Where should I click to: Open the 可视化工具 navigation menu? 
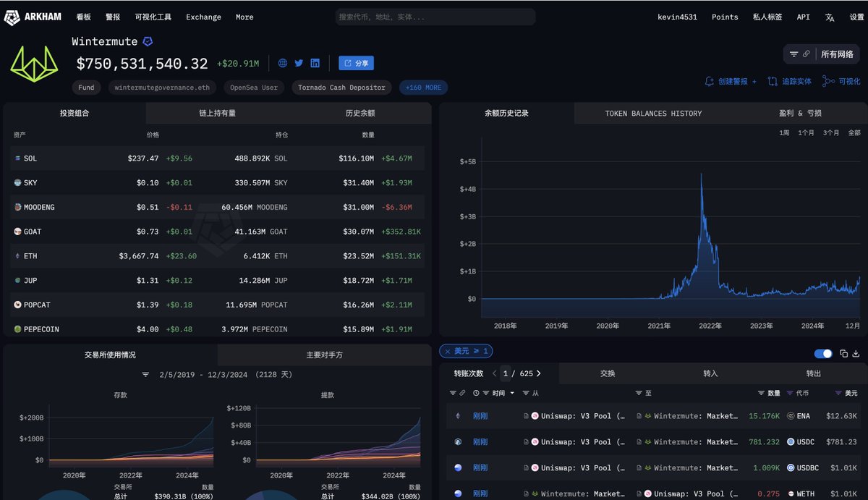pos(153,17)
